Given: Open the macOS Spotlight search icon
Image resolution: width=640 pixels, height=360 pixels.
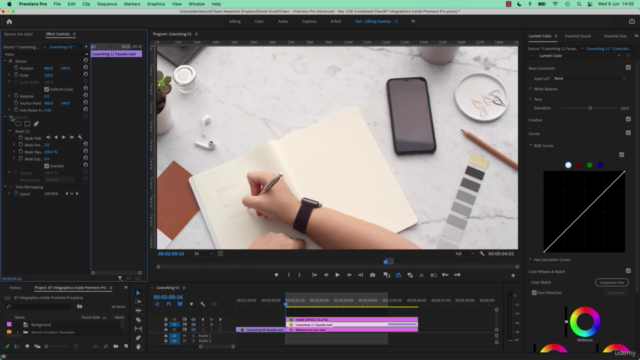Looking at the screenshot, I should (x=579, y=4).
